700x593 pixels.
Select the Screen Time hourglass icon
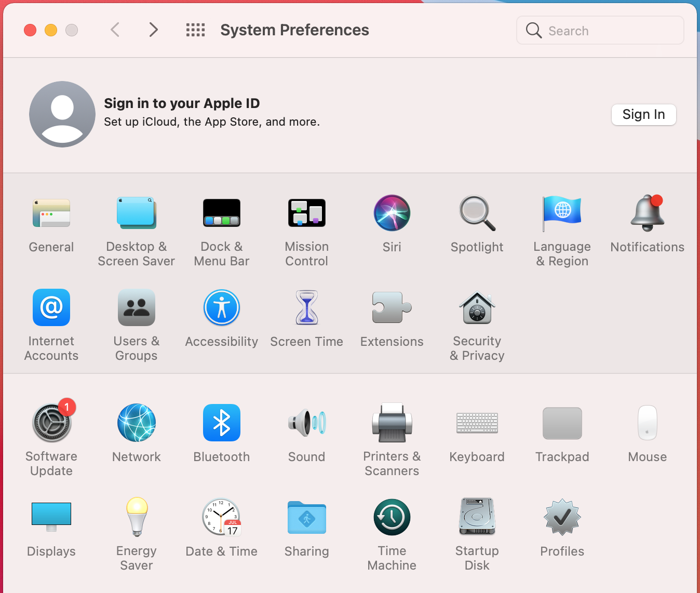pyautogui.click(x=306, y=308)
